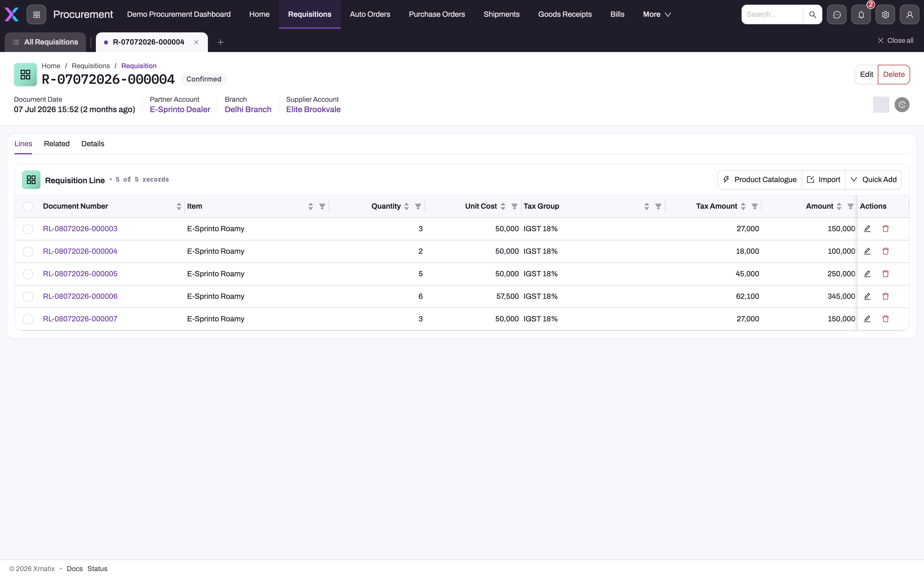Filter the Tax Amount column
The width and height of the screenshot is (924, 578).
point(755,206)
